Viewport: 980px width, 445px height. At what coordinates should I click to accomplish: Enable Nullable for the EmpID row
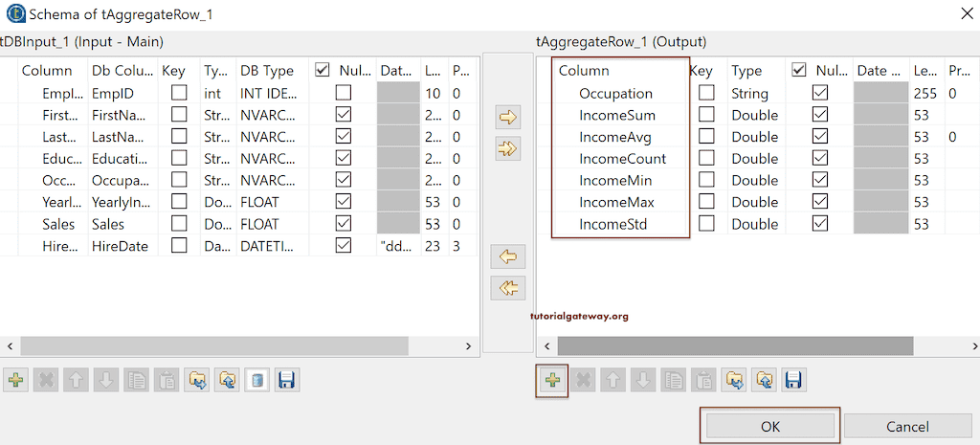click(x=344, y=94)
